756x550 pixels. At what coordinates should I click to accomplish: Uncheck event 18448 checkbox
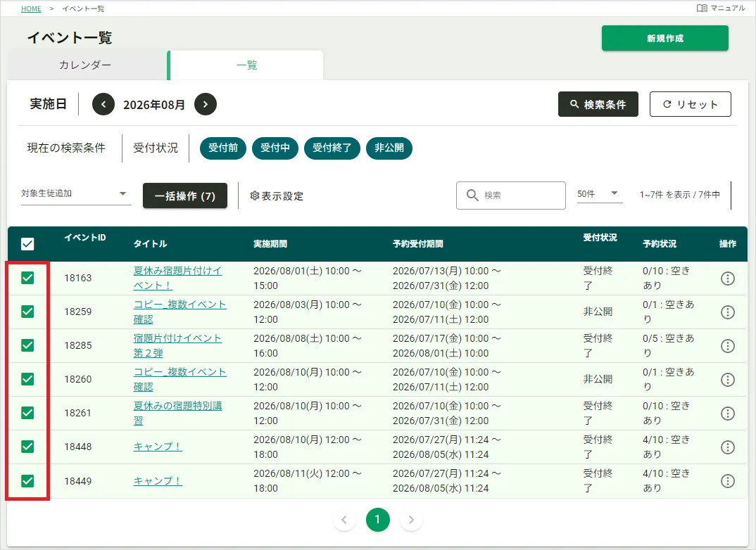click(x=27, y=447)
